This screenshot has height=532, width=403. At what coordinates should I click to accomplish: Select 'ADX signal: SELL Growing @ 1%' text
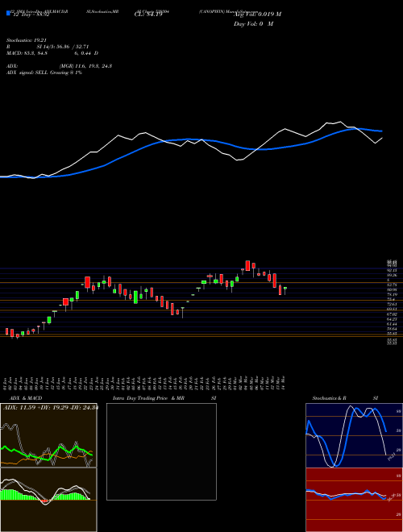[x=44, y=73]
